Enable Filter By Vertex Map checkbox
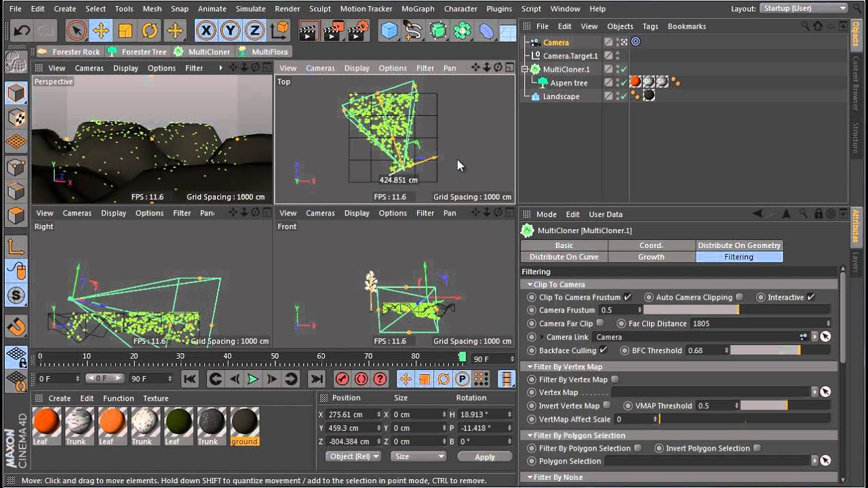 614,380
